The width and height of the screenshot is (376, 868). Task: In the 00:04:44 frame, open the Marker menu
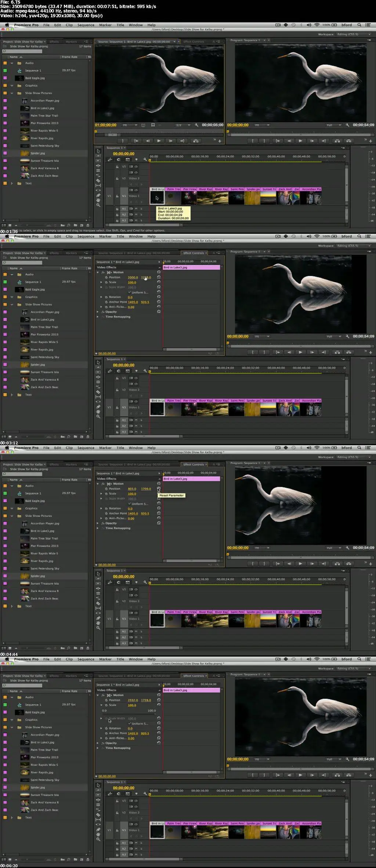click(105, 448)
